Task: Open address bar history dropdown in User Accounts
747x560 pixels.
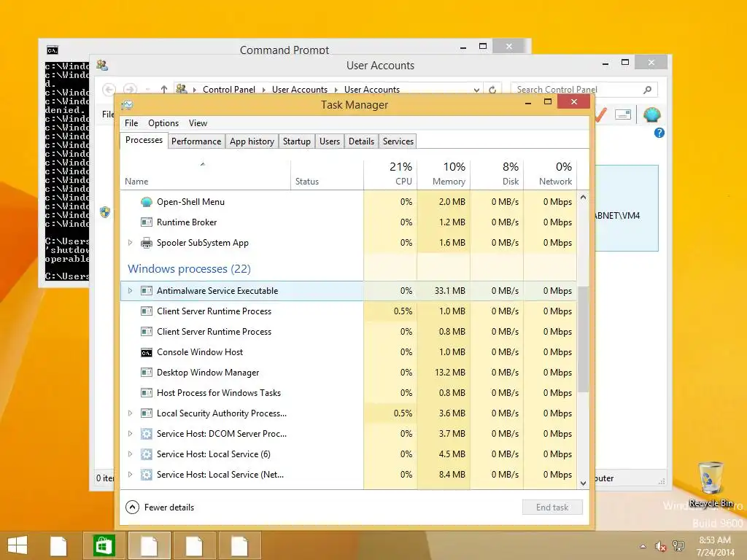Action: tap(476, 90)
